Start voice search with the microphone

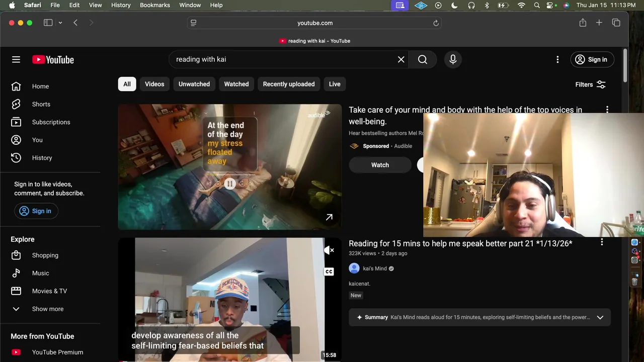(x=453, y=59)
